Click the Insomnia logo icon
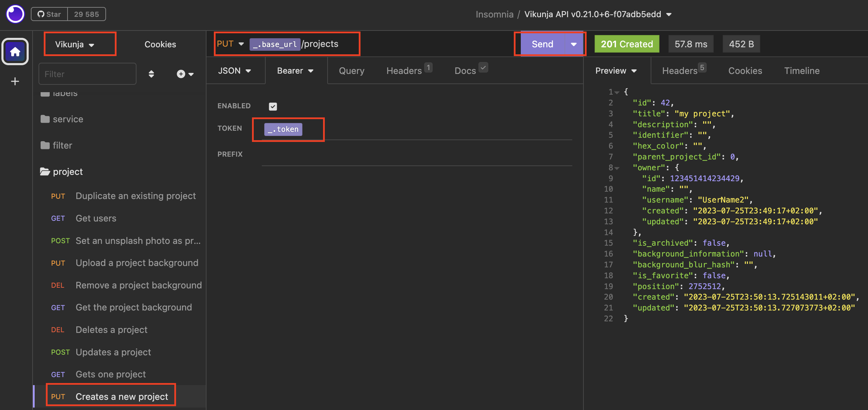This screenshot has height=410, width=868. pyautogui.click(x=15, y=14)
